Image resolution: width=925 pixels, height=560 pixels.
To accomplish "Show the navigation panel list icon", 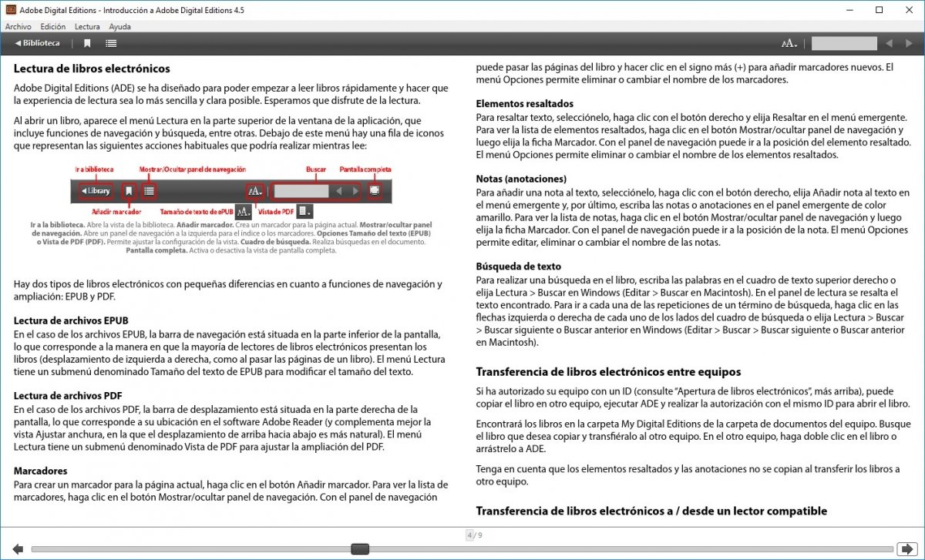I will pos(112,44).
